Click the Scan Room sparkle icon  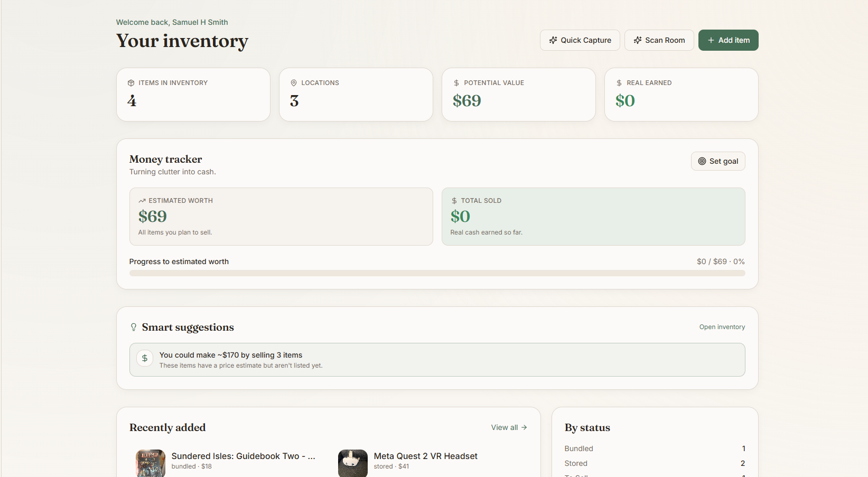tap(638, 40)
